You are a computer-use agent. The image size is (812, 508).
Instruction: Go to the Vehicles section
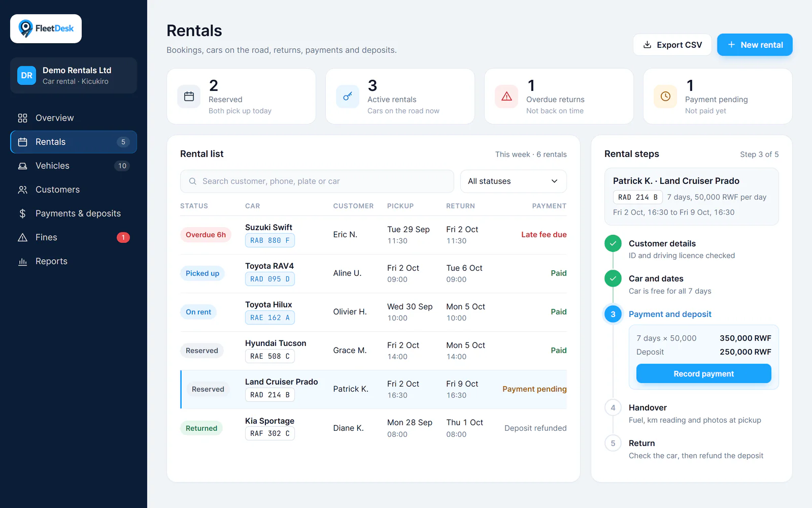pyautogui.click(x=74, y=166)
